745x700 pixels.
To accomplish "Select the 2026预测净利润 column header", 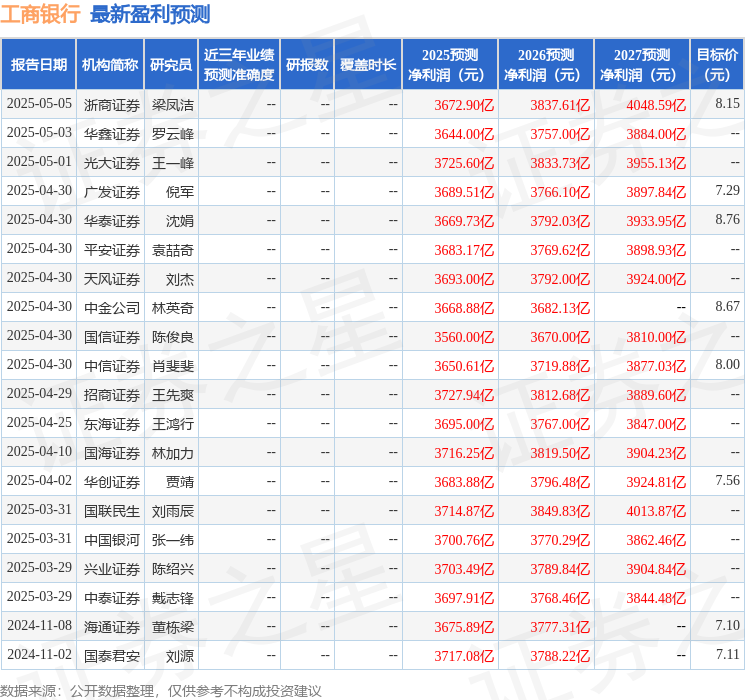I will (546, 64).
